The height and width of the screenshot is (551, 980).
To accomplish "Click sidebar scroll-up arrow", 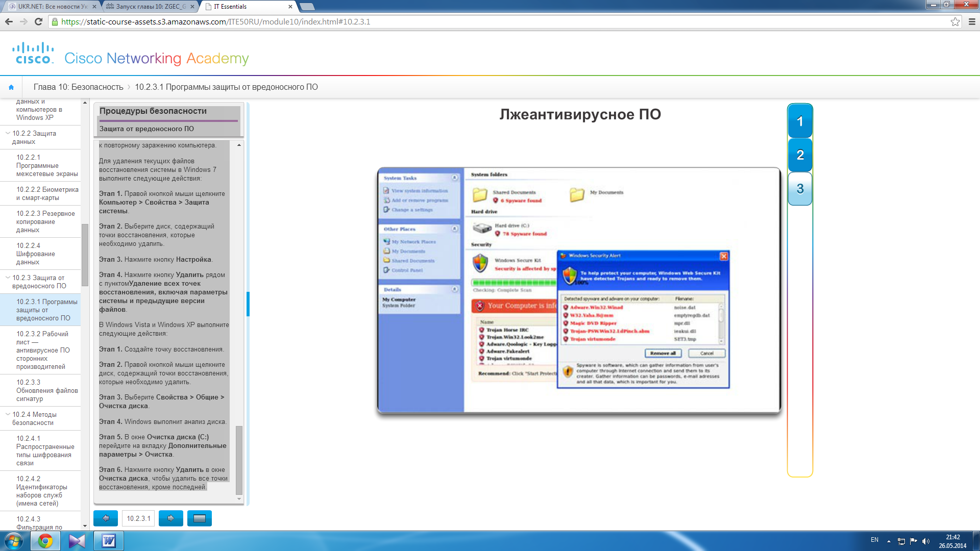I will point(85,102).
